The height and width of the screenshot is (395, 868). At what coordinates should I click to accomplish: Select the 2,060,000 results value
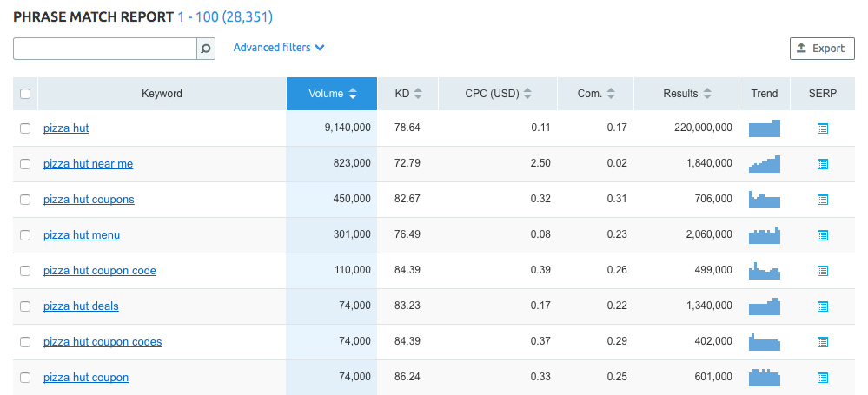pos(709,234)
